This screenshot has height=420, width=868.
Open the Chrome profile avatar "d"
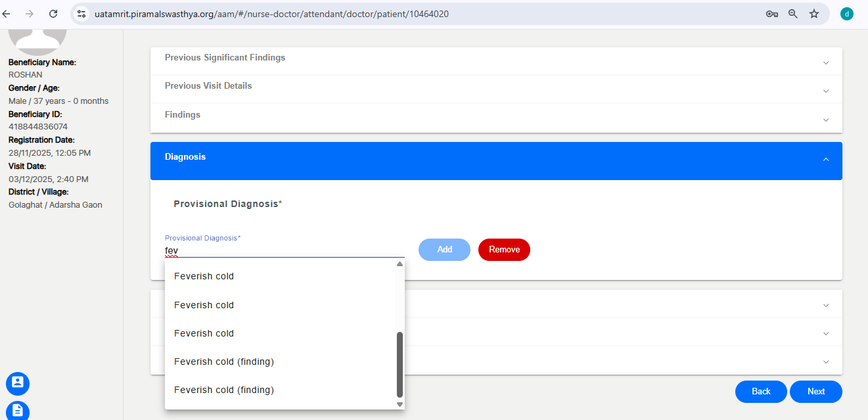tap(847, 14)
